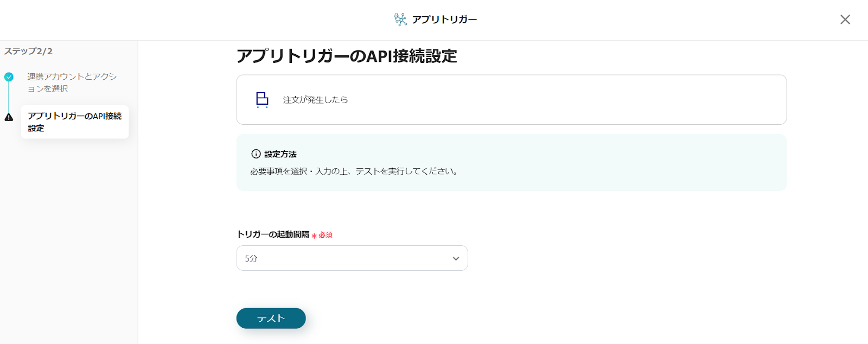
Task: Click the red 必須 required marker
Action: point(325,235)
